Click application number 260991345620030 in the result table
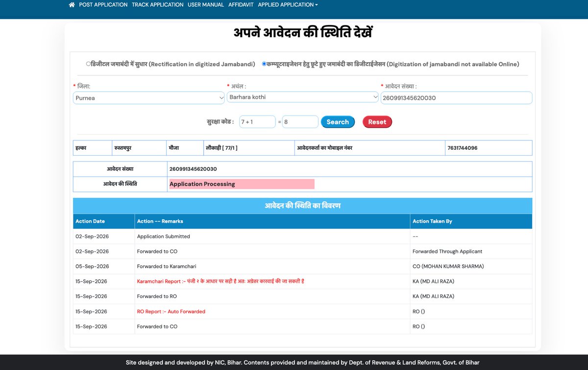This screenshot has height=370, width=588. click(193, 169)
